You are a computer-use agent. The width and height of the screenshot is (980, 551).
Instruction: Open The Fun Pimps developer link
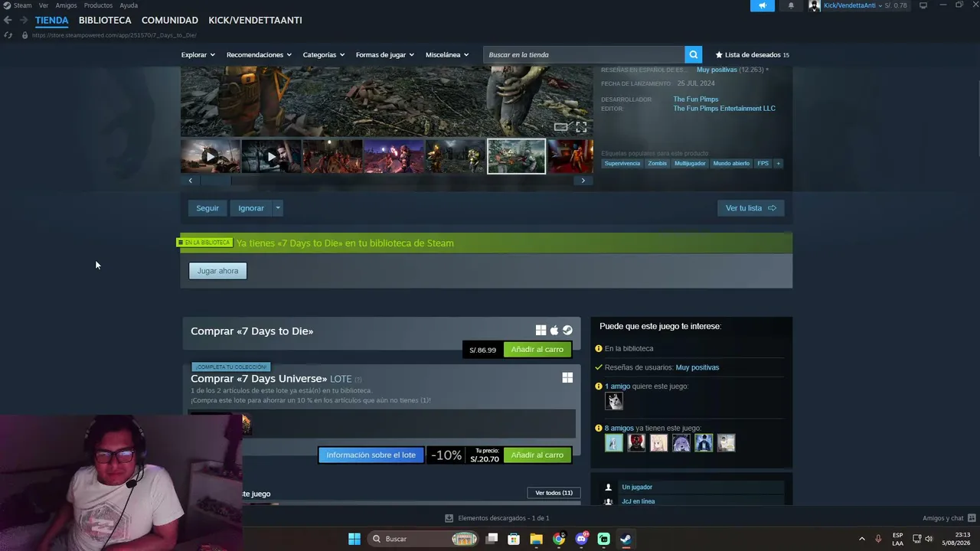click(x=696, y=99)
